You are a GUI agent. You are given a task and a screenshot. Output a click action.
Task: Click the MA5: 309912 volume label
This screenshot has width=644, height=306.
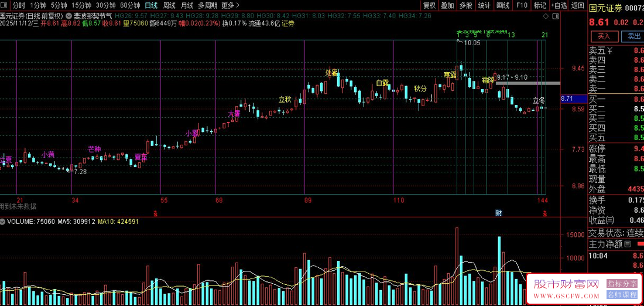[76, 222]
